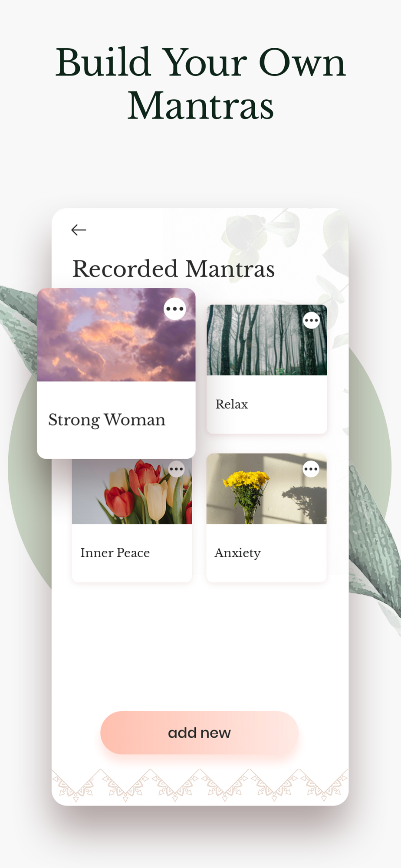
Task: Click the Relax card white area
Action: click(x=267, y=404)
